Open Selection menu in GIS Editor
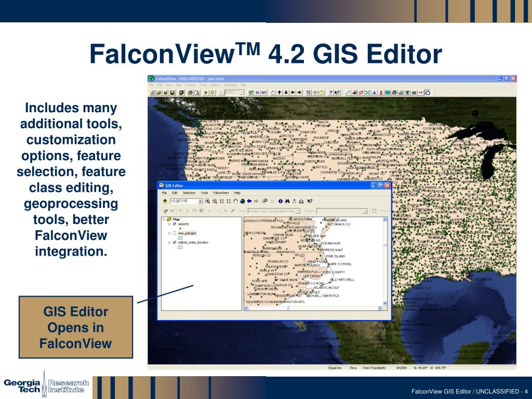The image size is (532, 399). 189,193
